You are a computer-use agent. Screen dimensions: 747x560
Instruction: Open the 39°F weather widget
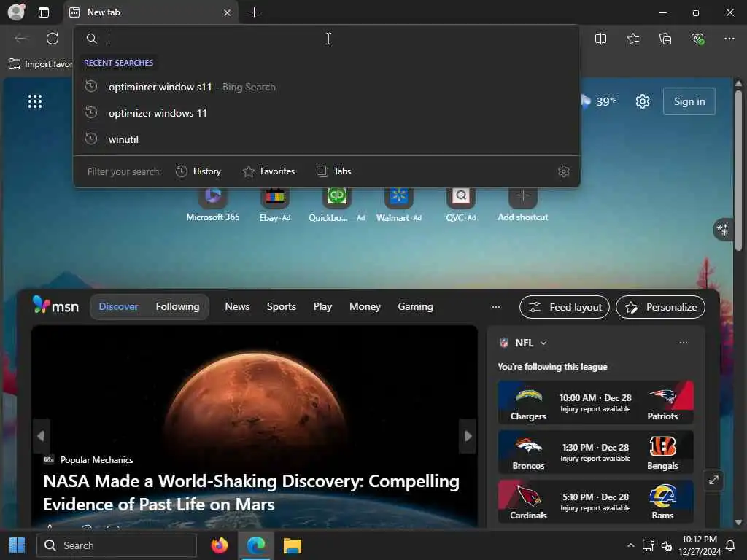[598, 101]
